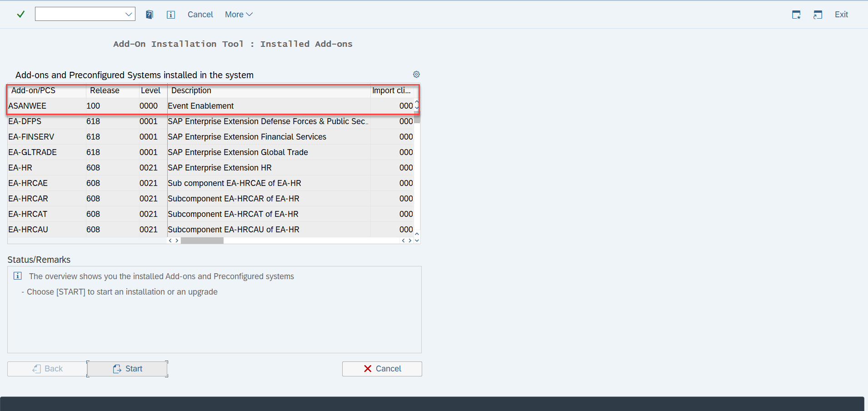Click level 0000 in ASANWEE row
The image size is (868, 411).
149,106
